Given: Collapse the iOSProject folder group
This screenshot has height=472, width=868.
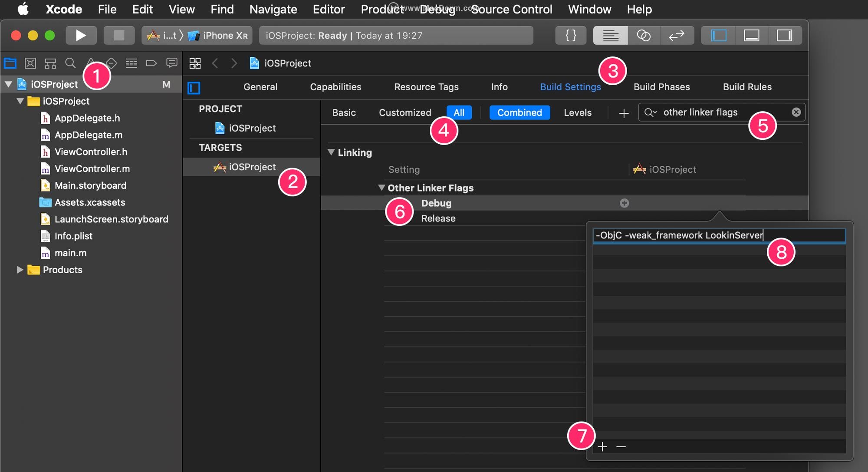Looking at the screenshot, I should click(20, 101).
